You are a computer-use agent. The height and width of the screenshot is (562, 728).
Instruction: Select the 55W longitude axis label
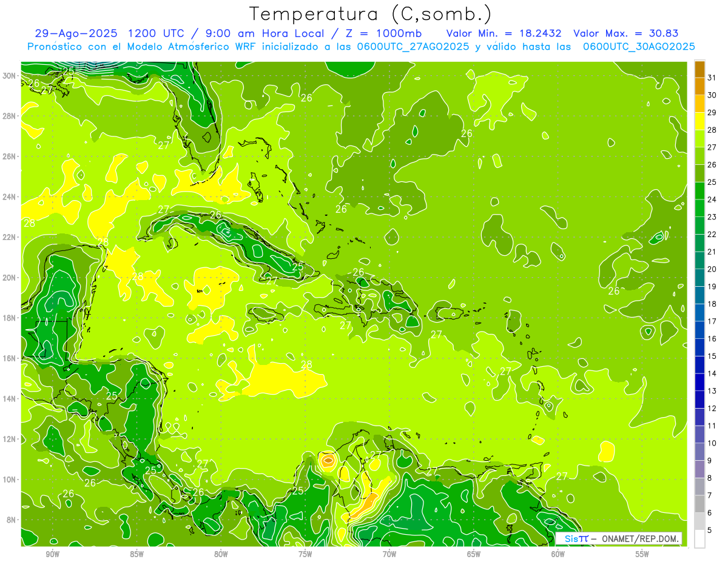click(x=642, y=554)
